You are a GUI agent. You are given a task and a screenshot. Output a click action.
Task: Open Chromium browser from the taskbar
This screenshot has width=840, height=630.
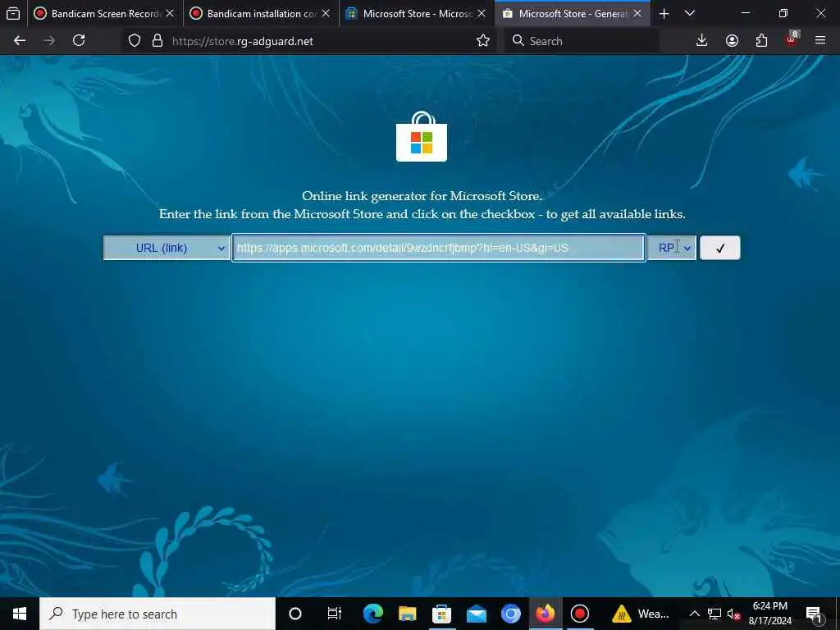510,614
